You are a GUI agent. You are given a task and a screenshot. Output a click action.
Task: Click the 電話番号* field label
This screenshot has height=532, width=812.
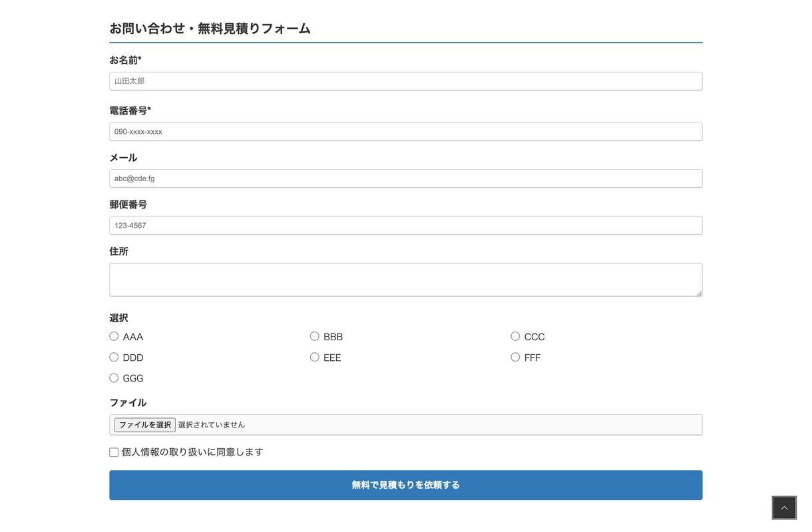pos(130,111)
